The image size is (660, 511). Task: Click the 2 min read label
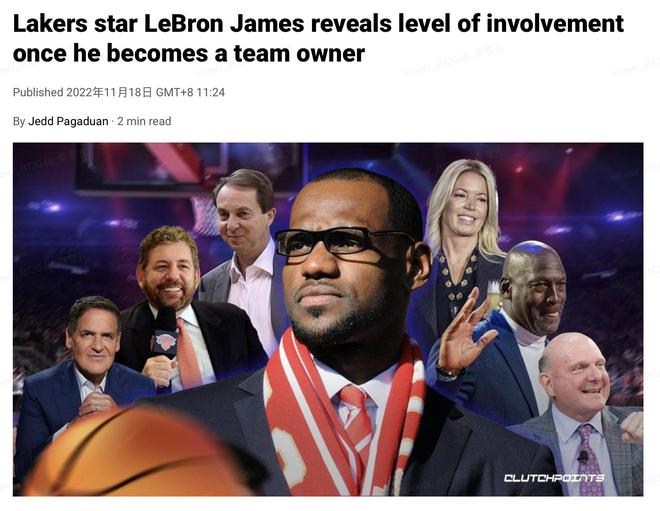144,121
